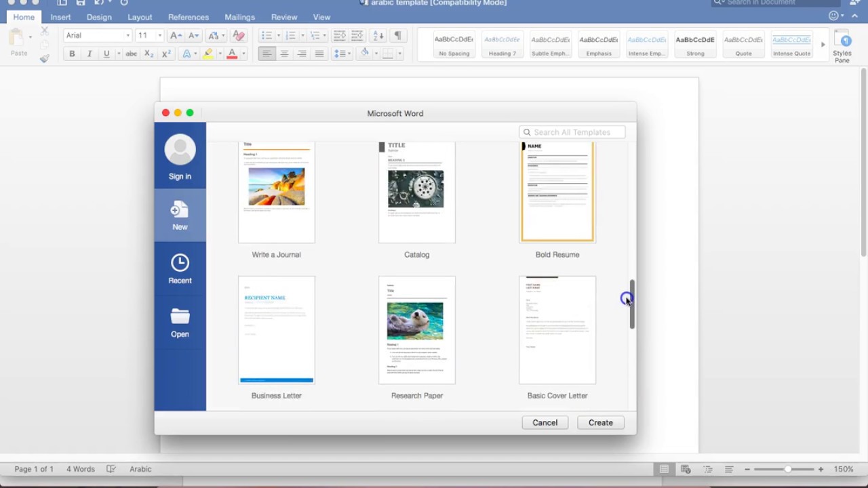The image size is (868, 488).
Task: Open the underline style dropdown arrow
Action: [x=118, y=54]
